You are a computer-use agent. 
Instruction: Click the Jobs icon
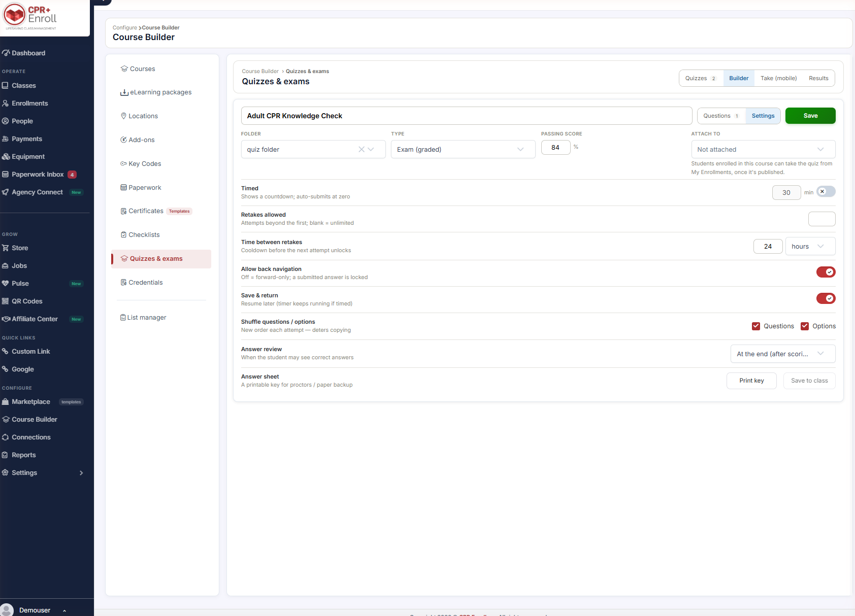coord(5,266)
